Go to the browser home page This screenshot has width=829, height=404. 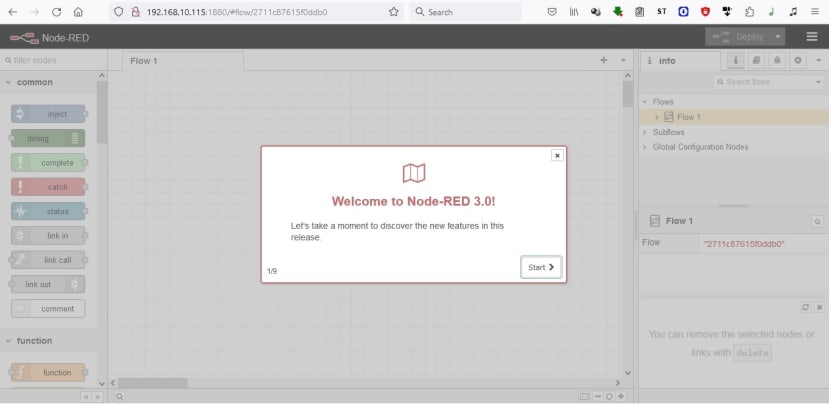coord(78,12)
